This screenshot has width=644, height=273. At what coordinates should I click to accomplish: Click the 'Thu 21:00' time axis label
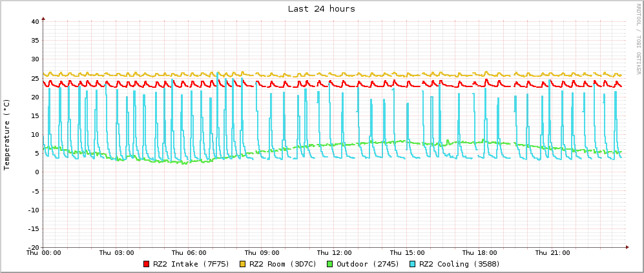click(x=552, y=252)
